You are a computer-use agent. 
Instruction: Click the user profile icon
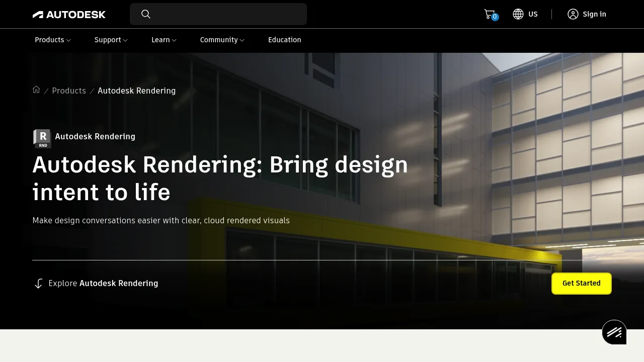[573, 14]
